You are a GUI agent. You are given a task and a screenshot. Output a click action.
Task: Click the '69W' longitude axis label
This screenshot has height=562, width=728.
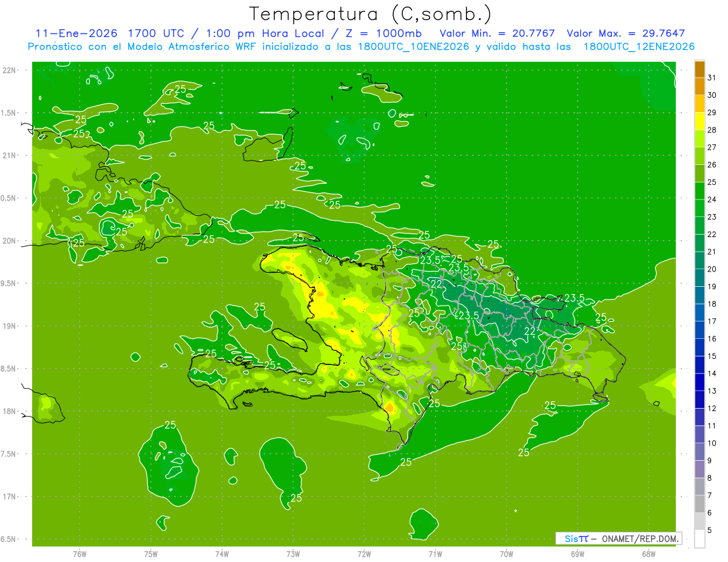(578, 554)
